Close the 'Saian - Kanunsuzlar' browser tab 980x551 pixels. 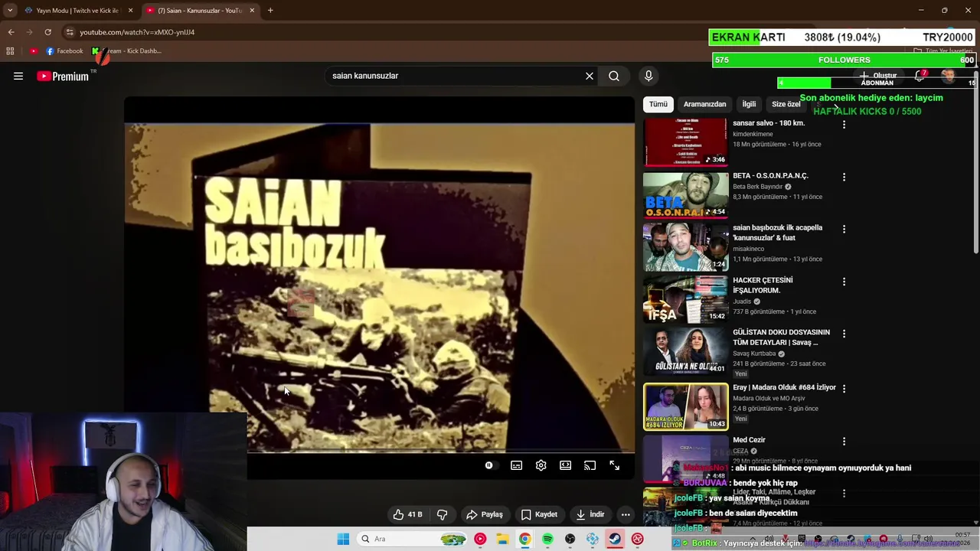(252, 11)
